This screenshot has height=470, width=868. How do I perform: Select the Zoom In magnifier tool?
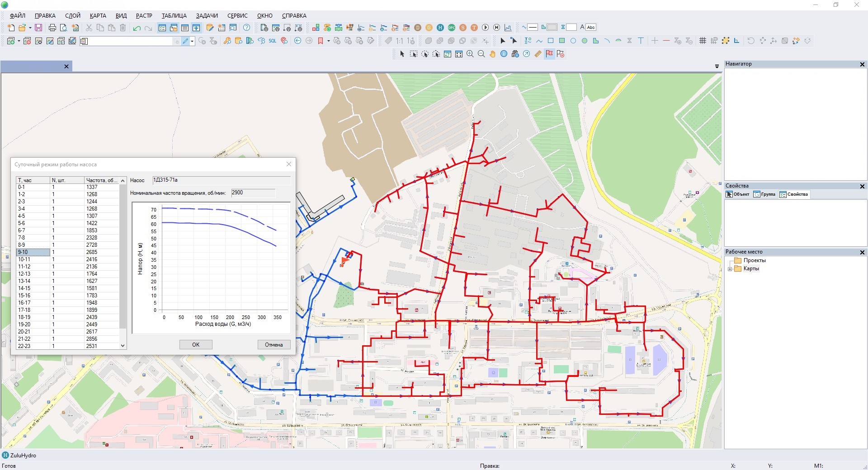tap(470, 54)
